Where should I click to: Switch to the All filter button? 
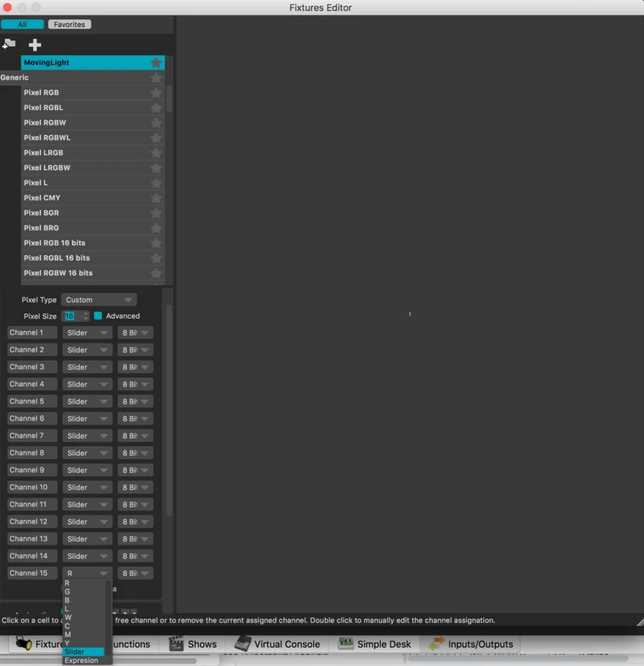click(22, 24)
